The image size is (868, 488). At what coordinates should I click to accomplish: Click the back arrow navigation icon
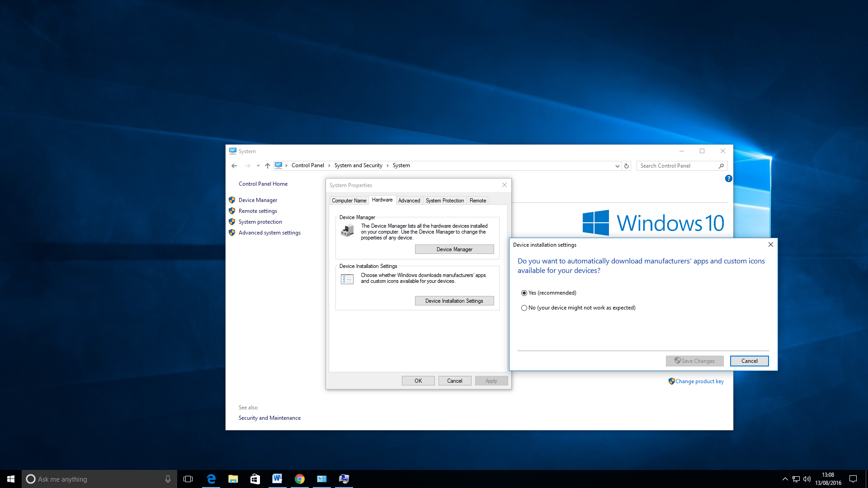pos(234,166)
